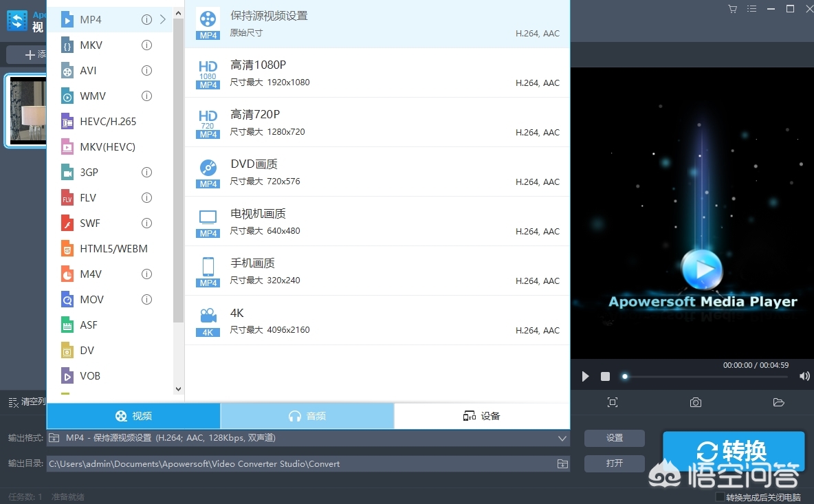Expand the MP4 chevron arrow
This screenshot has height=504, width=814.
(163, 20)
